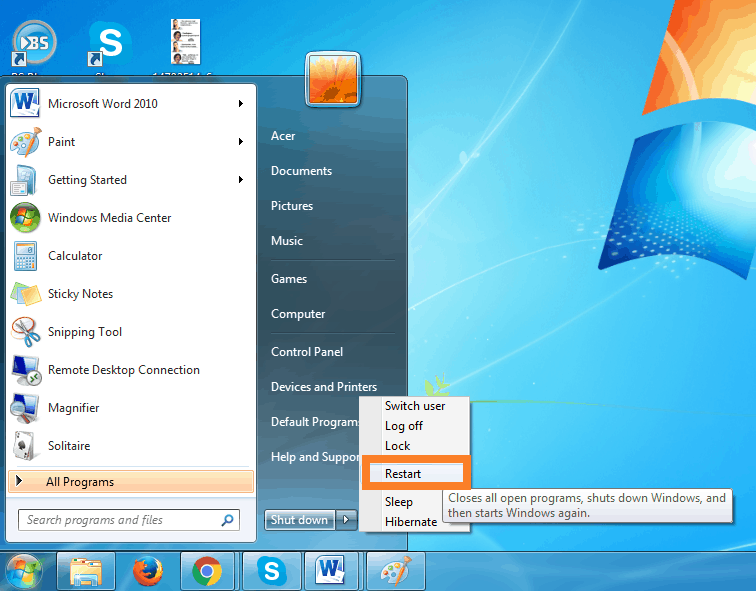Click the search magnifier icon
The height and width of the screenshot is (591, 756).
pos(228,520)
